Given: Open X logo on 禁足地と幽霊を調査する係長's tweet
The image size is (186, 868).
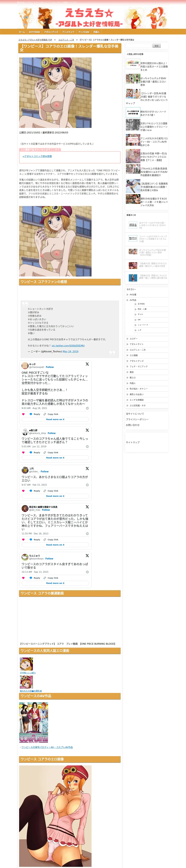Looking at the screenshot, I should 87,507.
